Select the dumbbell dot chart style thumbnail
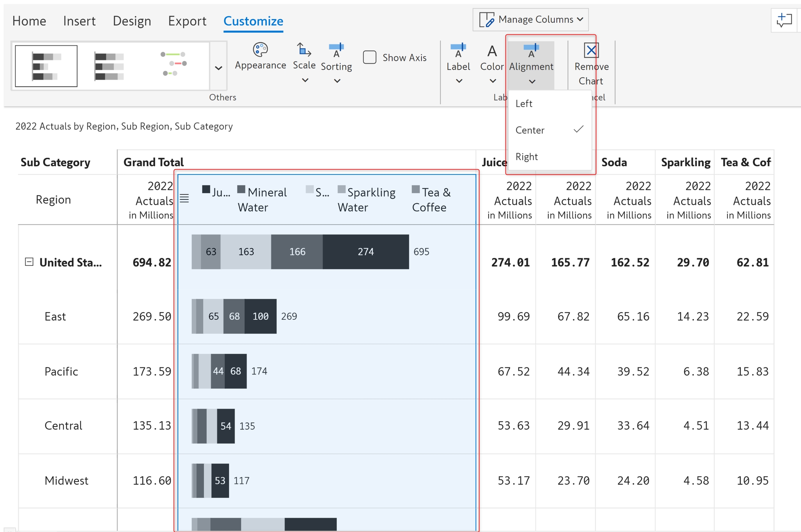The width and height of the screenshot is (801, 532). 173,64
